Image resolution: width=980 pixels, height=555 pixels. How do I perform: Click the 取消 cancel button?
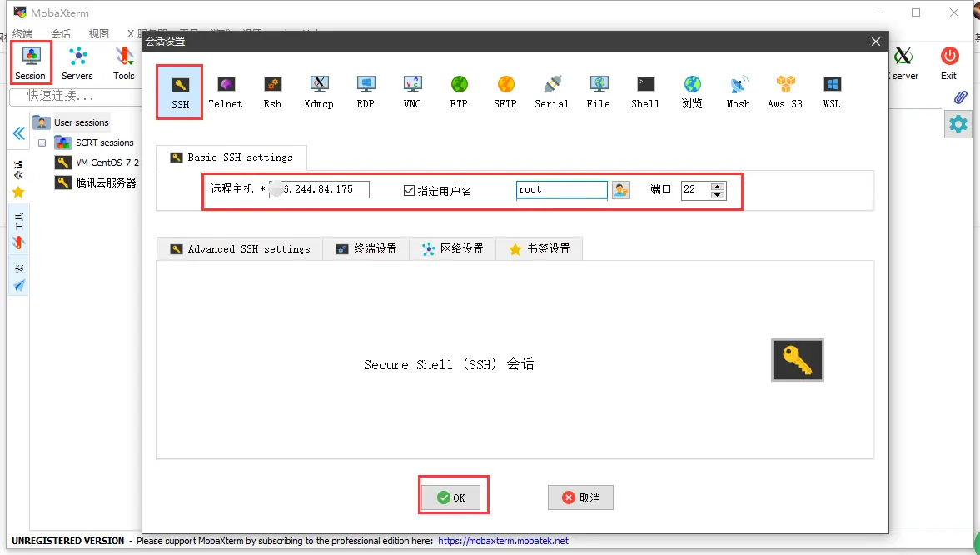click(580, 497)
